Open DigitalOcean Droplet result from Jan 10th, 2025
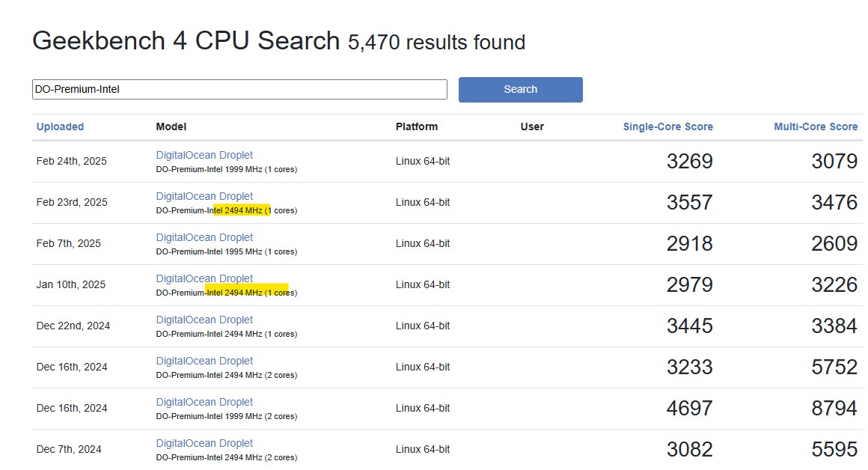Viewport: 868px width, 470px height. [x=204, y=278]
